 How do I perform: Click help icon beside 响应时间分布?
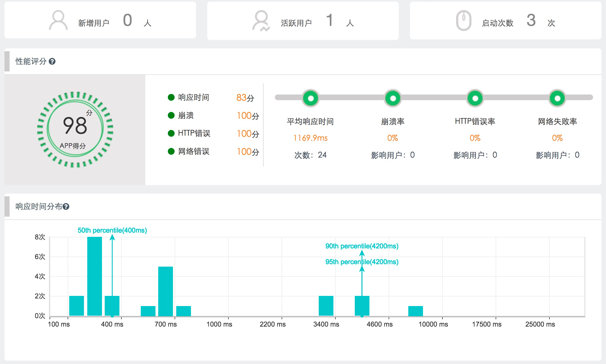(66, 207)
